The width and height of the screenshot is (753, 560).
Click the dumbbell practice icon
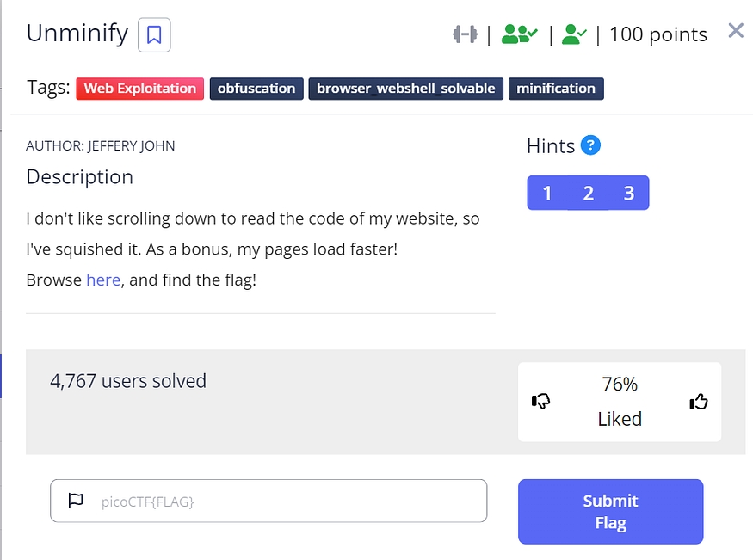coord(465,34)
